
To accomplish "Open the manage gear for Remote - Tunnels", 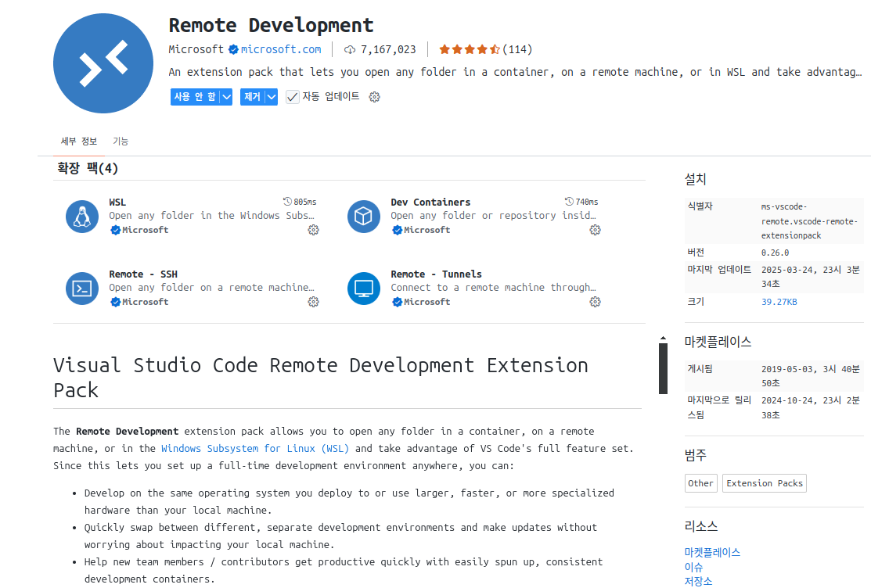I will 595,302.
